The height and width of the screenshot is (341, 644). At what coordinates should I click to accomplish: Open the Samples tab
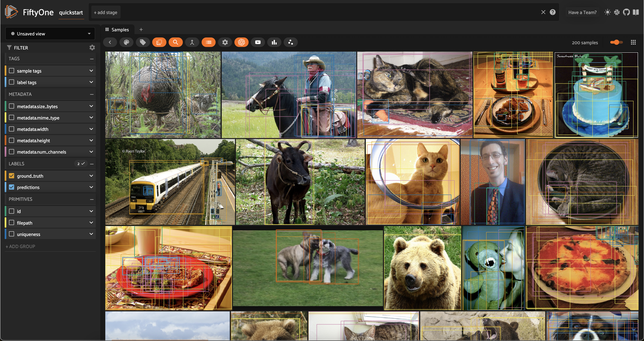[120, 29]
